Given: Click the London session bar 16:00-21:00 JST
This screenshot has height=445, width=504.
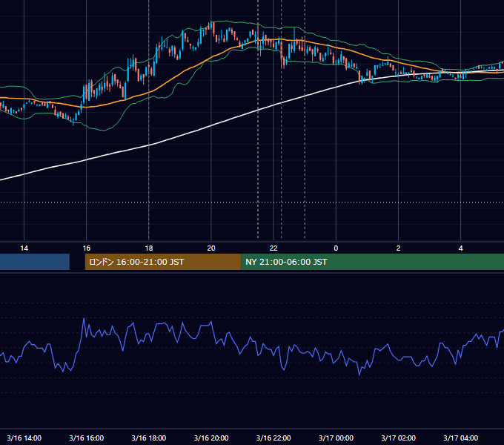Looking at the screenshot, I should click(163, 262).
